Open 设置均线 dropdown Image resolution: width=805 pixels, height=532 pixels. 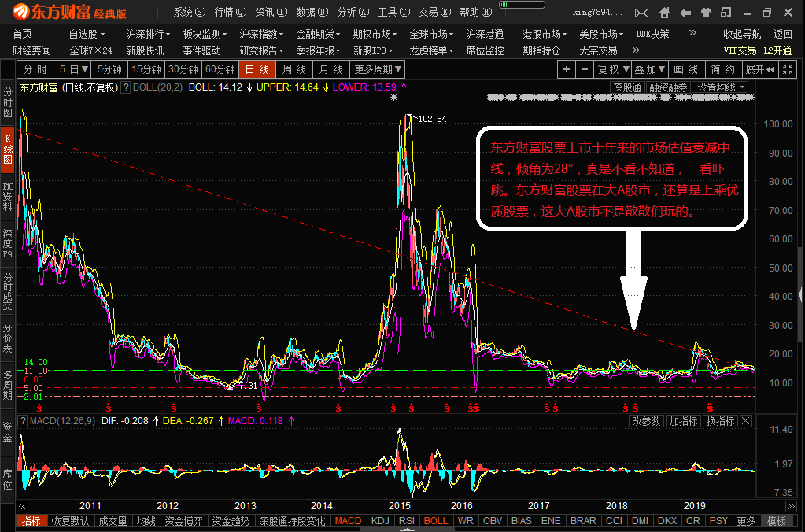click(x=720, y=87)
